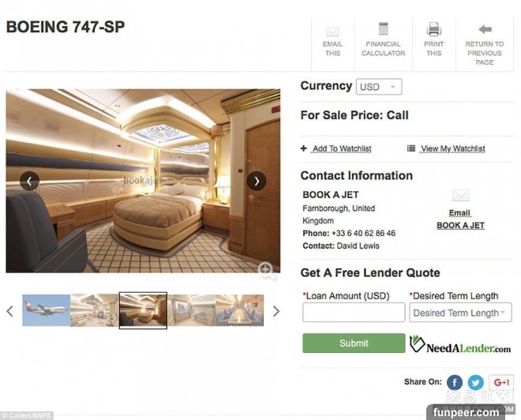Viewport: 521px width, 420px height.
Task: Show previous photo in main gallery
Action: (x=29, y=181)
